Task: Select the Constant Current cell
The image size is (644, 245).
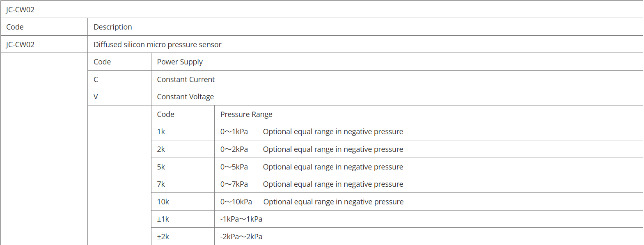Action: coord(397,79)
